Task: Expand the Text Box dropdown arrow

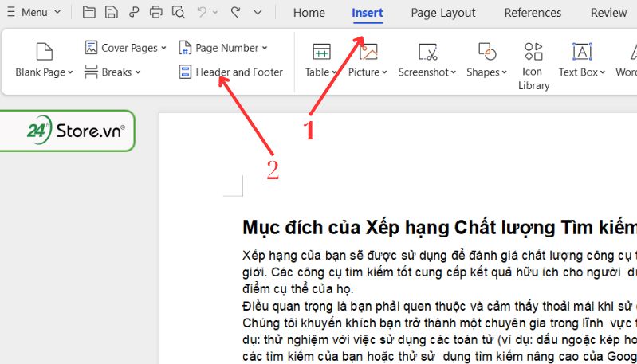Action: click(x=603, y=72)
